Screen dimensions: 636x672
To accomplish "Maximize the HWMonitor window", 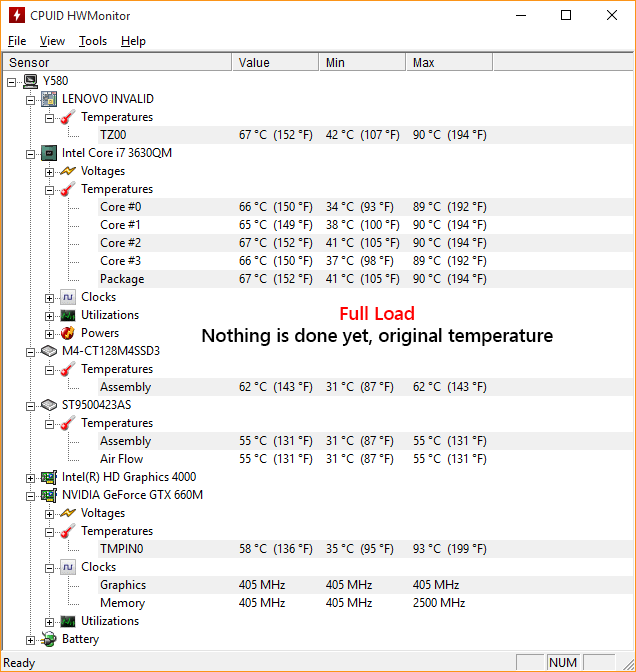I will [566, 15].
